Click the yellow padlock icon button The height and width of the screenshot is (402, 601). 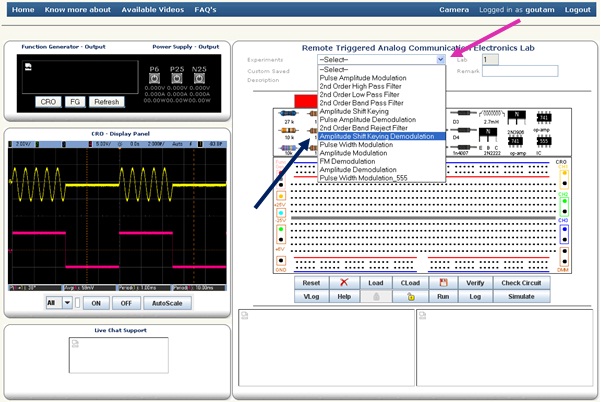pyautogui.click(x=410, y=297)
